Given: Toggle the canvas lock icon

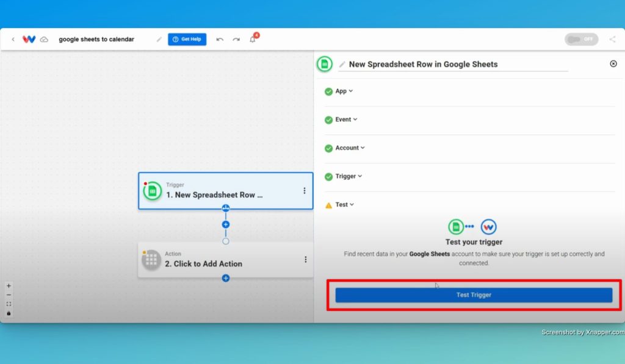Looking at the screenshot, I should [x=9, y=313].
